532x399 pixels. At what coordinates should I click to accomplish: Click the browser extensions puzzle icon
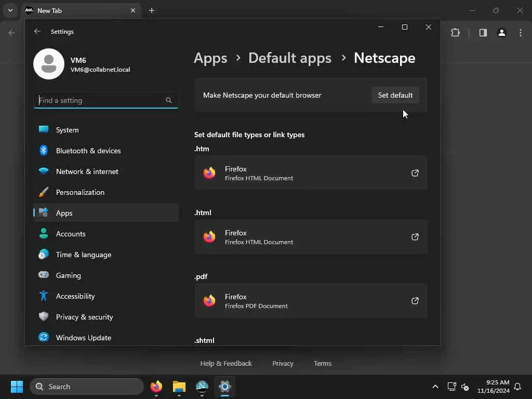coord(455,33)
